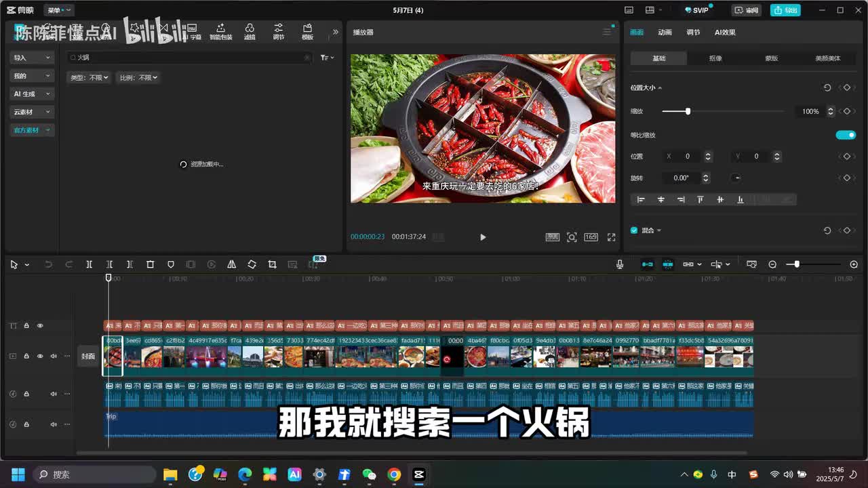Click the 缩放 scale slider handle
This screenshot has height=488, width=868.
pyautogui.click(x=688, y=111)
